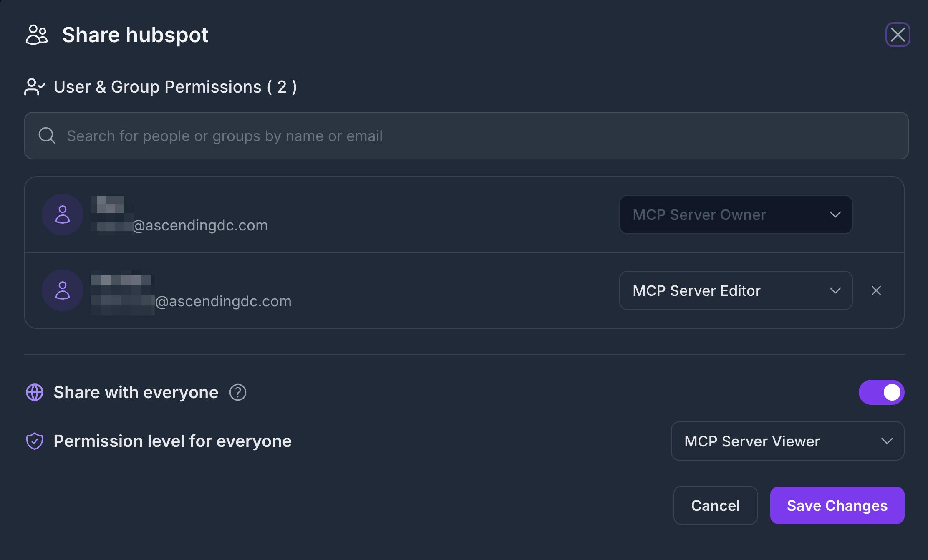Image resolution: width=928 pixels, height=560 pixels.
Task: Change the MCP Server Viewer permission dropdown
Action: point(787,441)
